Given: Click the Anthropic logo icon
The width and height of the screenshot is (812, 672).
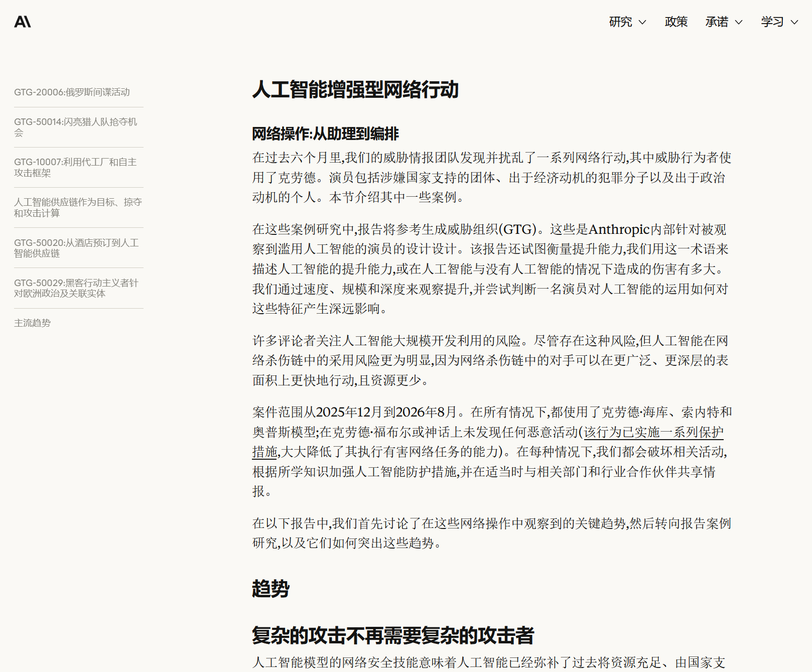Looking at the screenshot, I should click(x=23, y=22).
